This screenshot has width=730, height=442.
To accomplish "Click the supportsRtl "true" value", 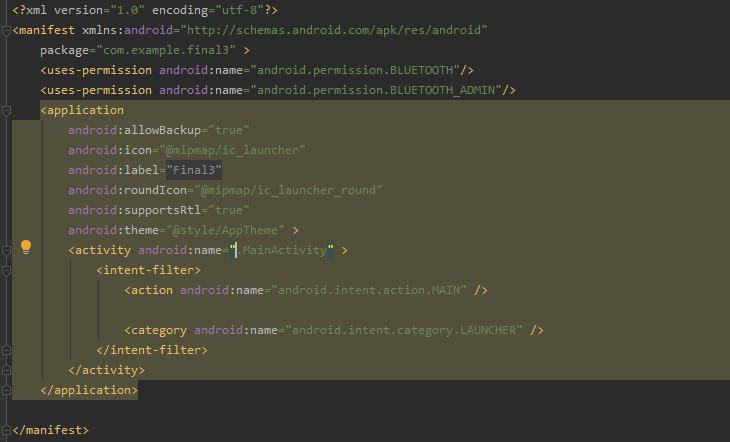I will click(x=229, y=210).
